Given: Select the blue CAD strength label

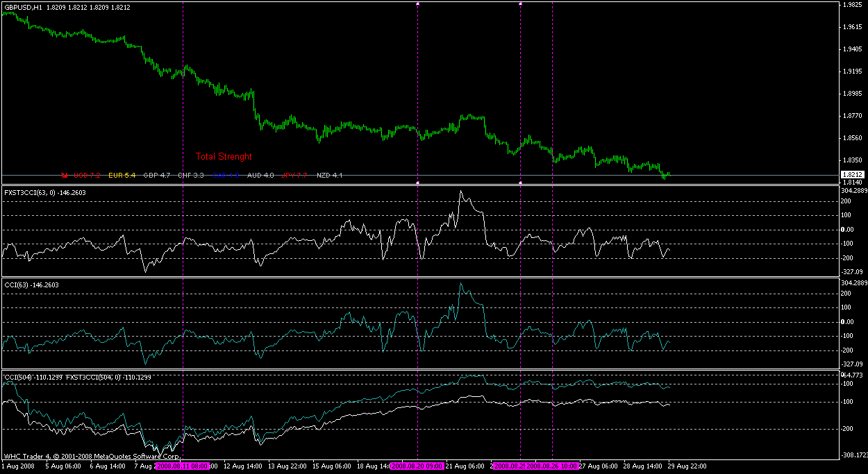Looking at the screenshot, I should click(226, 176).
